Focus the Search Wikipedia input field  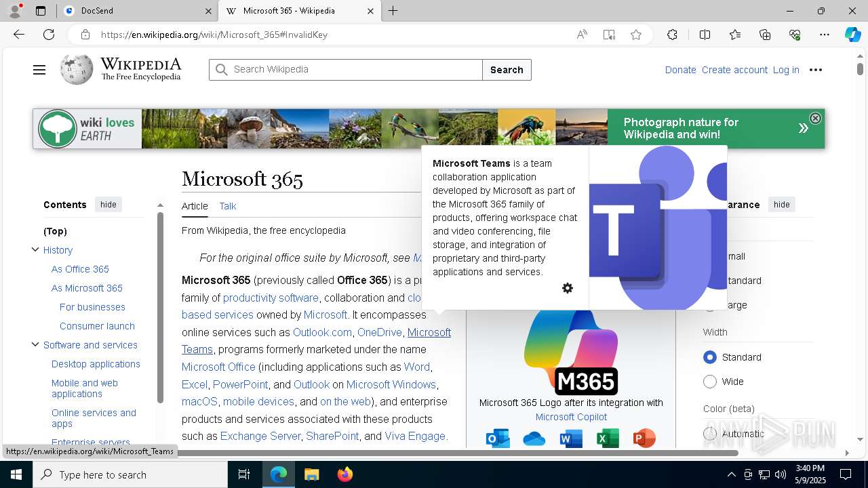(346, 70)
